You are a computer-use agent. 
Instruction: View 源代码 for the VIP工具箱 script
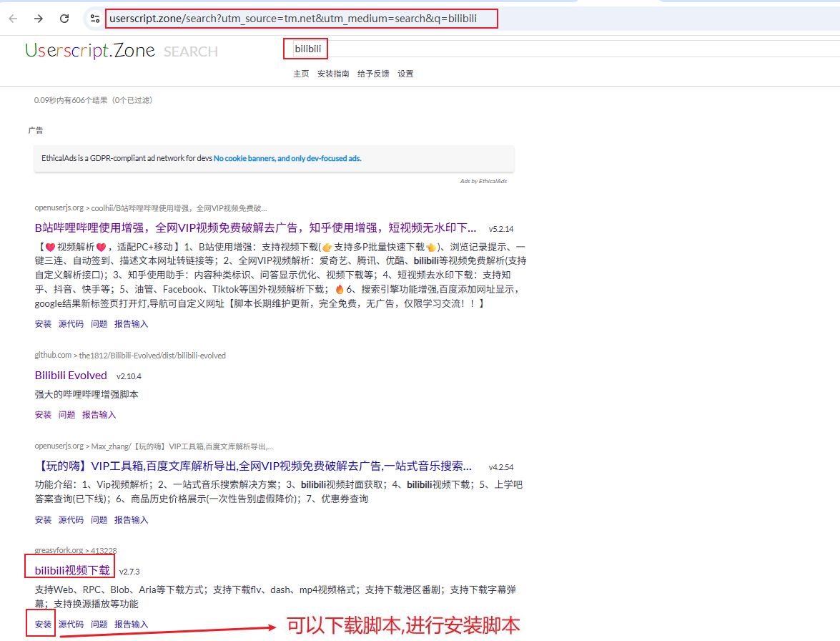click(x=71, y=519)
